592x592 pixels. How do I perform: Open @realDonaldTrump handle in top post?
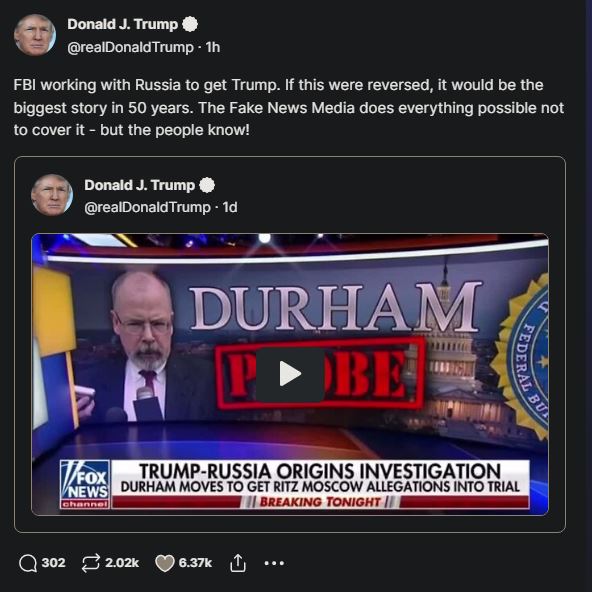130,47
